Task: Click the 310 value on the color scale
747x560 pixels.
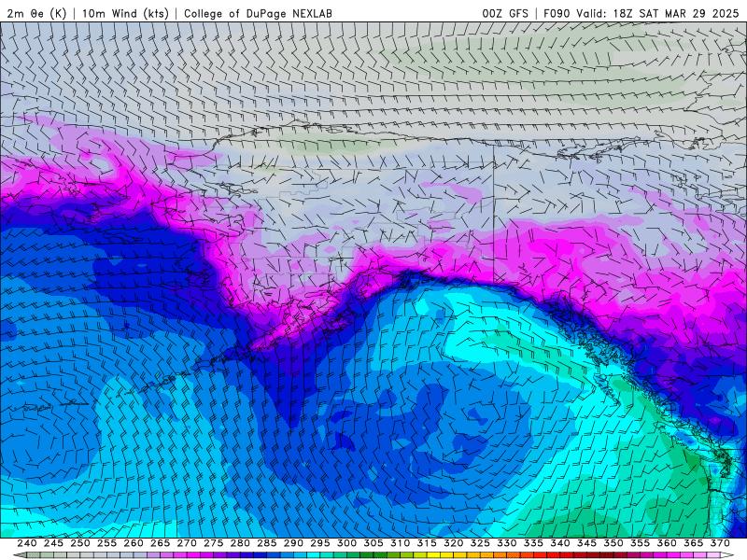Action: tap(401, 543)
